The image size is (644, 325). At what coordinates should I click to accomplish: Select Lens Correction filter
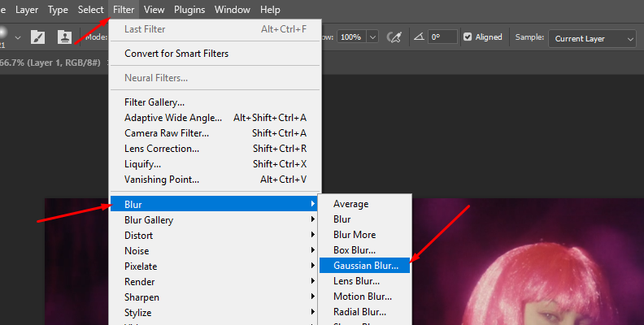[x=215, y=149]
